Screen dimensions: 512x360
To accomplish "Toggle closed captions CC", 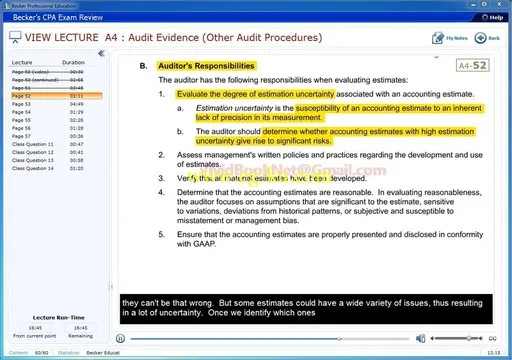I will pos(492,338).
